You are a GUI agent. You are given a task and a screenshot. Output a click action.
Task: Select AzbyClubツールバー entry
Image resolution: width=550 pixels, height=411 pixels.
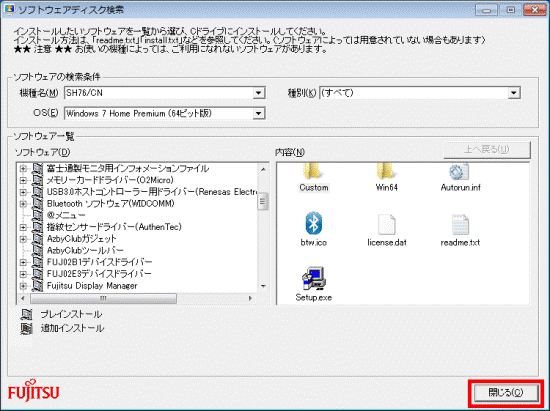pos(85,250)
